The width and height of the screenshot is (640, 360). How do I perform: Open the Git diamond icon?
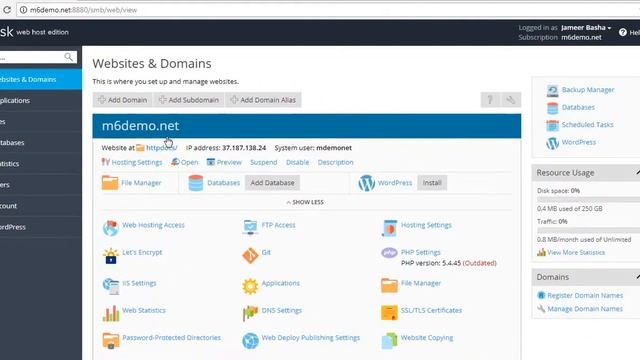[250, 256]
